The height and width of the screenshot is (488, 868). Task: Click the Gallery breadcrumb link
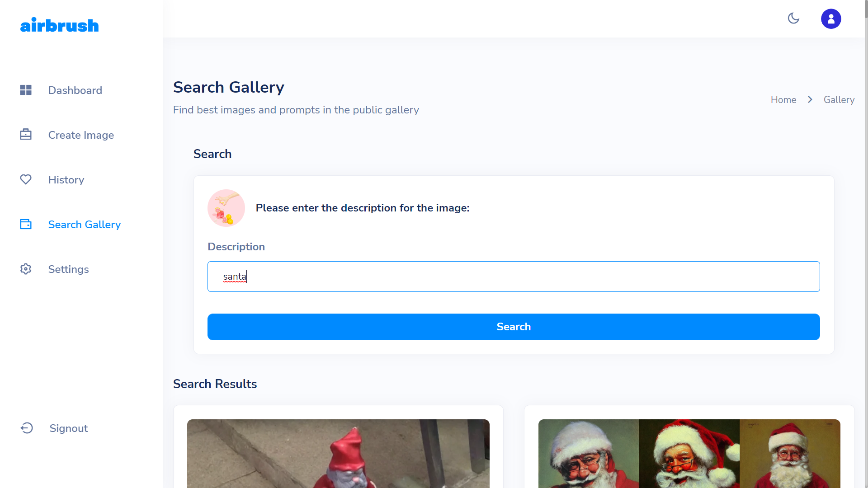point(839,100)
